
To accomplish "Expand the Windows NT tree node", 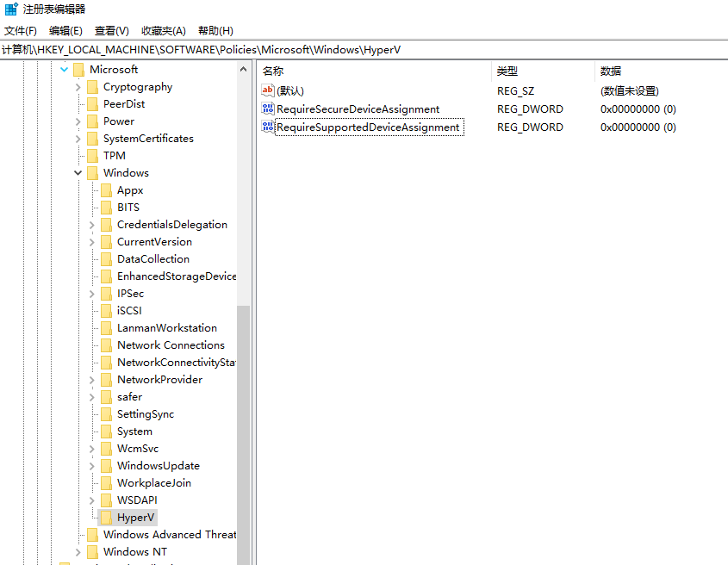I will pos(78,551).
